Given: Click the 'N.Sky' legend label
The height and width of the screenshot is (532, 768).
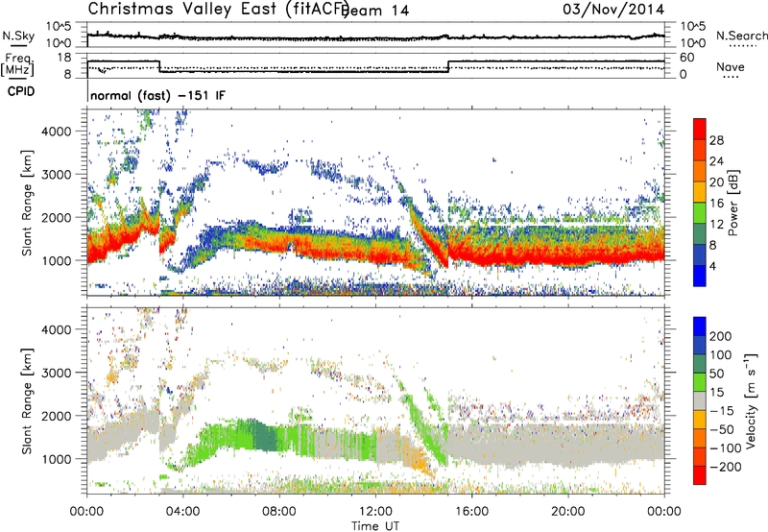Looking at the screenshot, I should [x=18, y=36].
